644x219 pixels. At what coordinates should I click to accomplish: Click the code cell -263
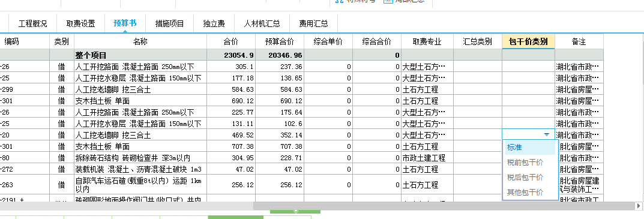25,185
